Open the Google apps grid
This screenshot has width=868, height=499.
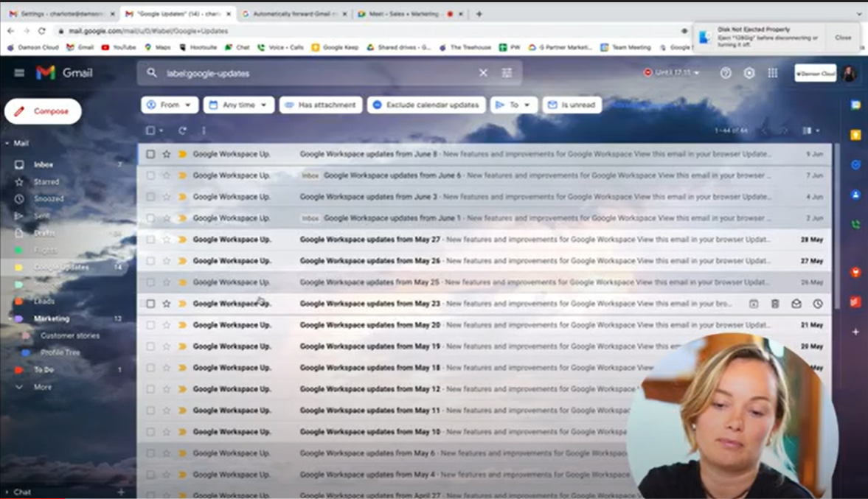tap(773, 73)
